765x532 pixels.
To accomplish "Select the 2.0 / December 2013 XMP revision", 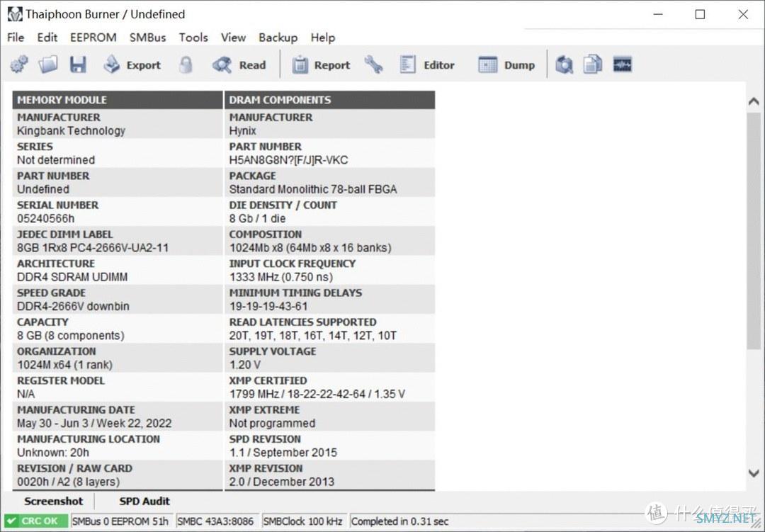I will (281, 482).
